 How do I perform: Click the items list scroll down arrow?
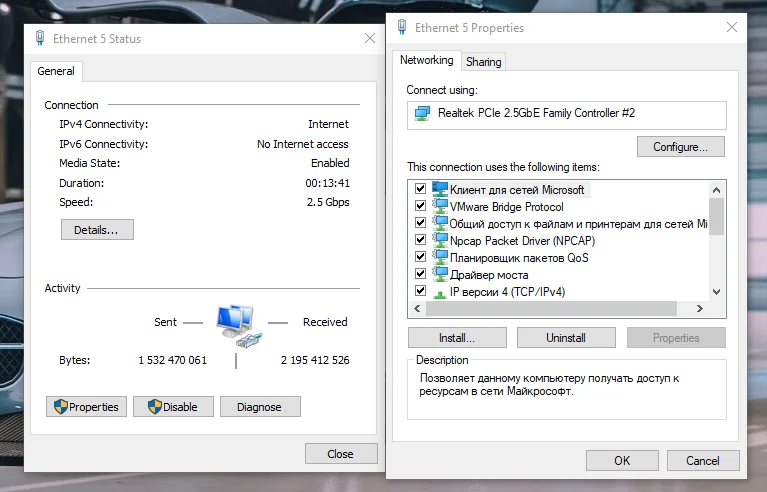(717, 292)
